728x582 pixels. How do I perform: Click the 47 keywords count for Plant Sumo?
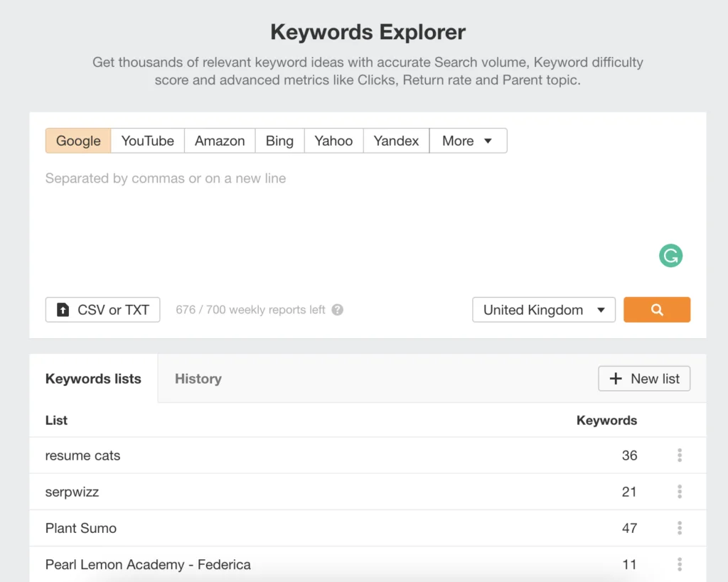[629, 528]
